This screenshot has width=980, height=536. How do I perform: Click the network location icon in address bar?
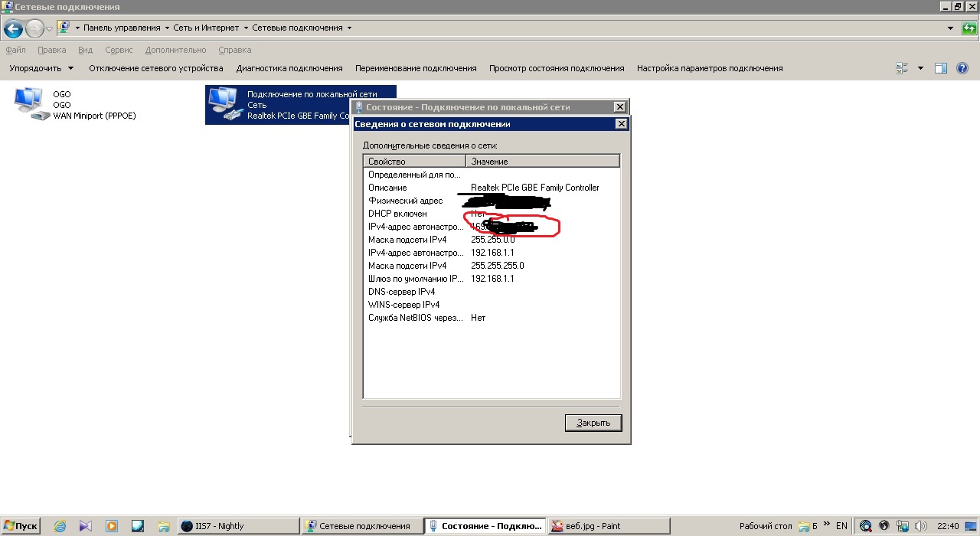coord(64,28)
